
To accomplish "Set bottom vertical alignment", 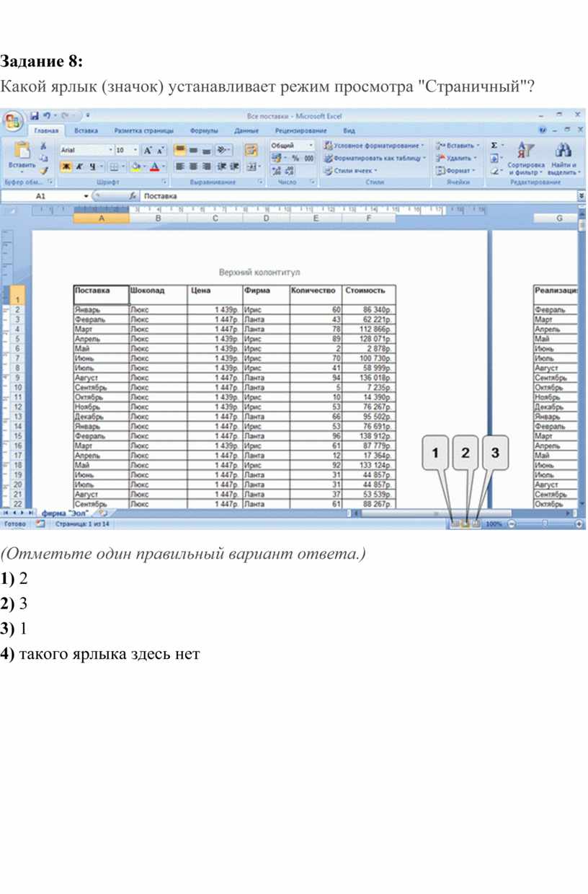I will point(207,150).
